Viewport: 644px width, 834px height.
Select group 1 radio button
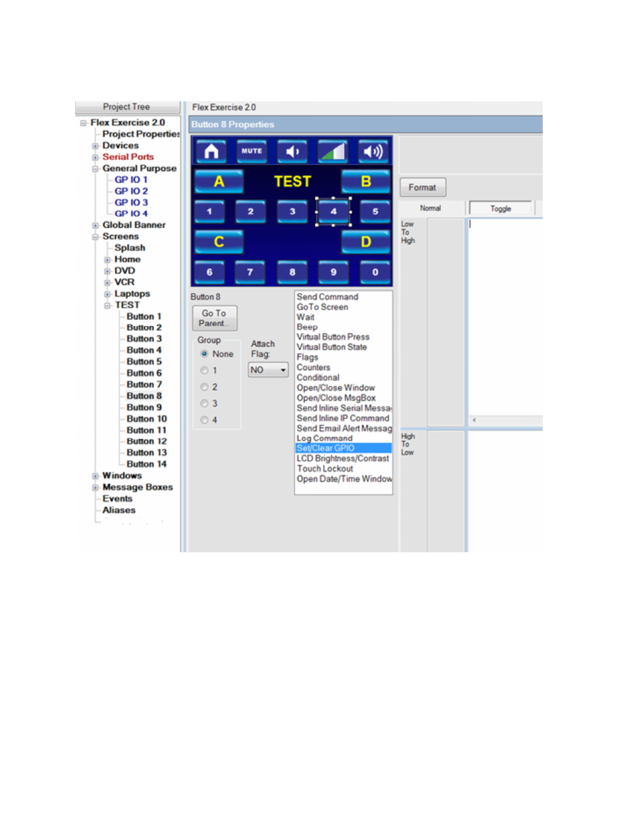(x=204, y=371)
